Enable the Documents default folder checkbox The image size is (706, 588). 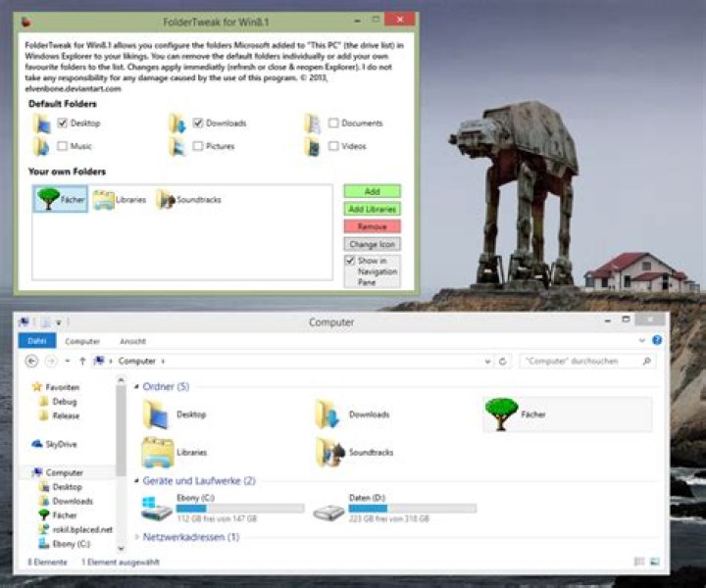[333, 122]
